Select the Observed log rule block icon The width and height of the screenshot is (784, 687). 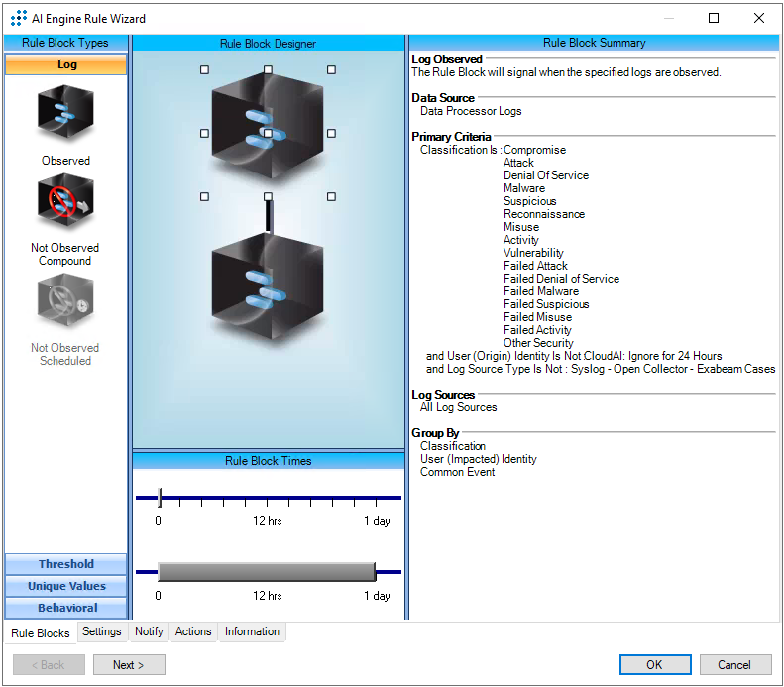[x=65, y=114]
